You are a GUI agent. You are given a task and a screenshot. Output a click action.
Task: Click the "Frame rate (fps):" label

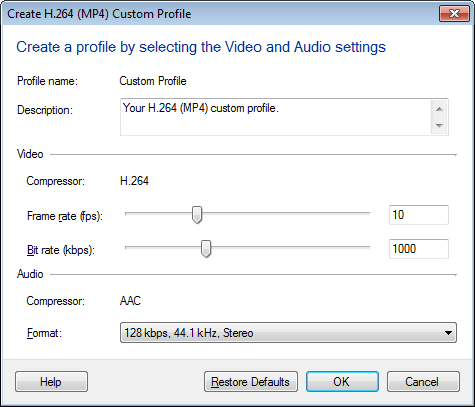coord(65,216)
